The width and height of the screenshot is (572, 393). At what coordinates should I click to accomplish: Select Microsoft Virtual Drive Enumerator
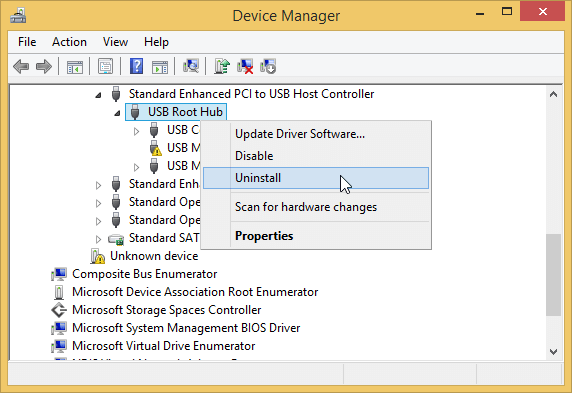pyautogui.click(x=163, y=346)
